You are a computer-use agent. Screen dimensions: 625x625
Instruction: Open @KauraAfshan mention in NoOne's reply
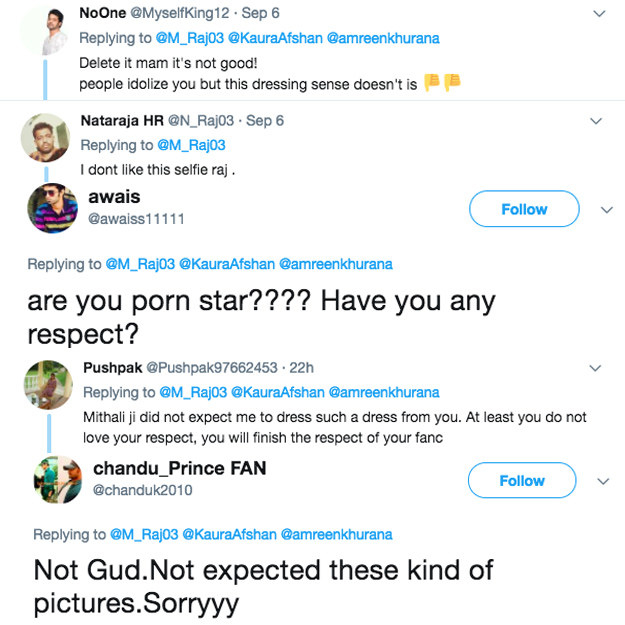(275, 38)
